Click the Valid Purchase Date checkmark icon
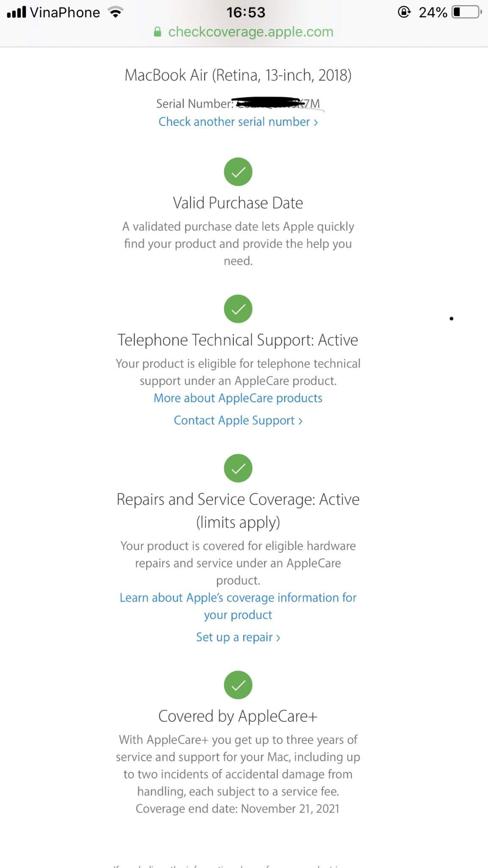The image size is (488, 868). click(x=238, y=172)
